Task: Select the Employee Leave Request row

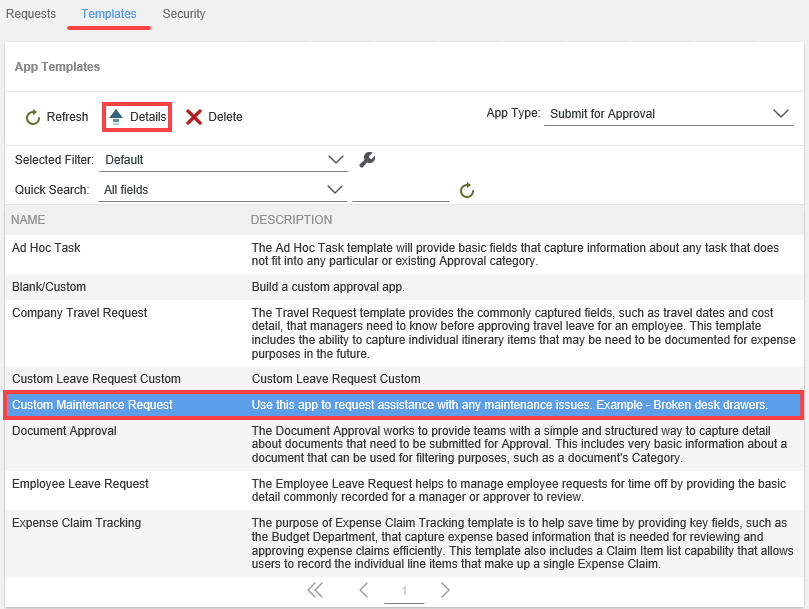Action: 80,484
